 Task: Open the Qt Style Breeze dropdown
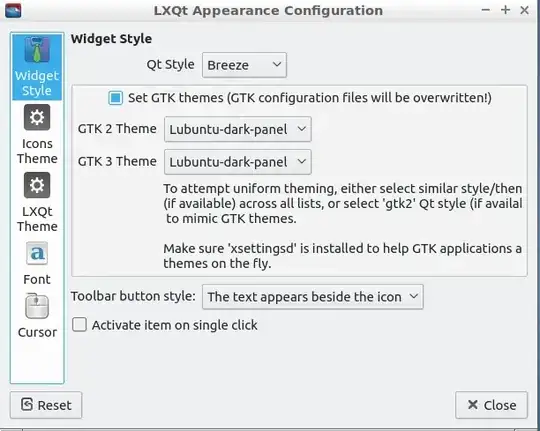(244, 65)
